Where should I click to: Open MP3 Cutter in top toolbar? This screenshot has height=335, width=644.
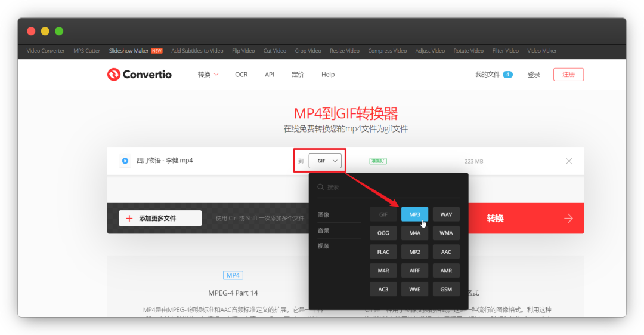86,51
